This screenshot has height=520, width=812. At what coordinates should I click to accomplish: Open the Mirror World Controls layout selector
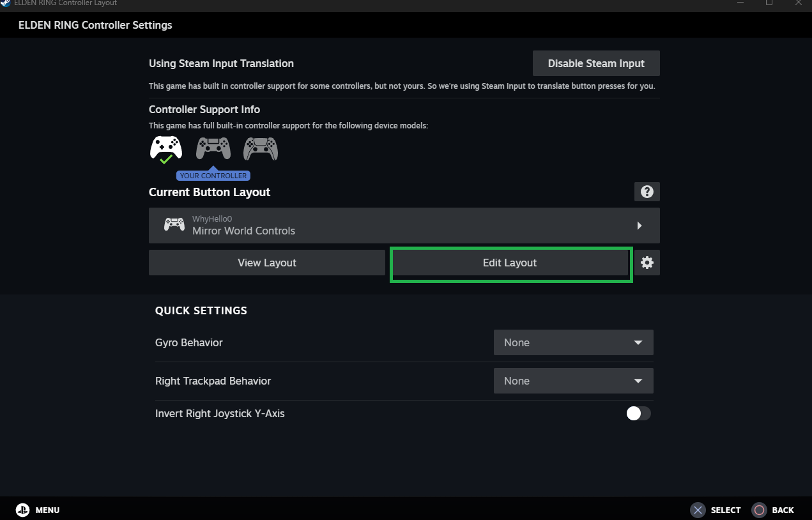404,226
